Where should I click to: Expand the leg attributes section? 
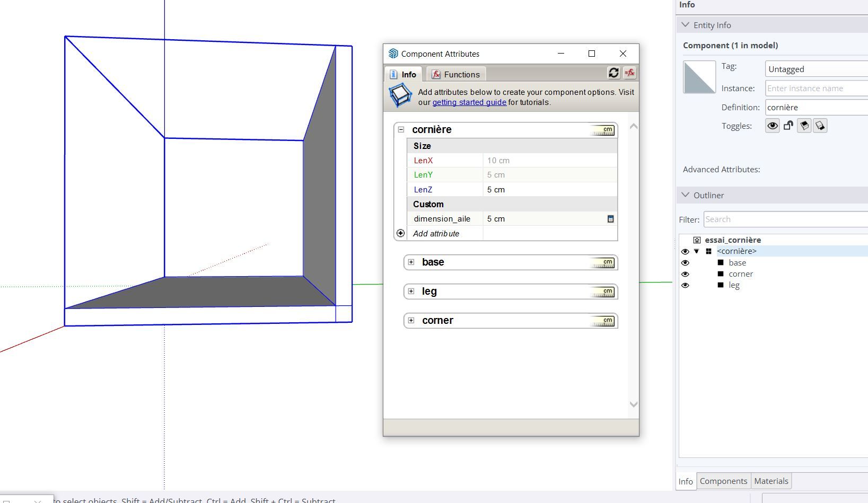pos(411,291)
